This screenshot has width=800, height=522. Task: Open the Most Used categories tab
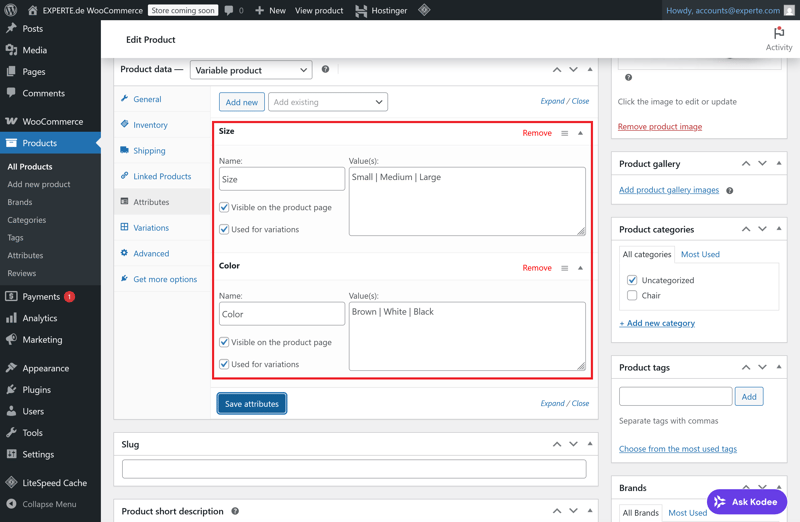click(700, 255)
